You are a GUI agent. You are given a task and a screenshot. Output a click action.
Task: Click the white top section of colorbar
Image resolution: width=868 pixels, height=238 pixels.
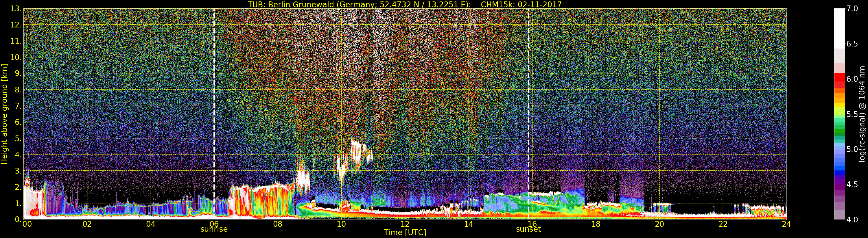click(x=839, y=27)
